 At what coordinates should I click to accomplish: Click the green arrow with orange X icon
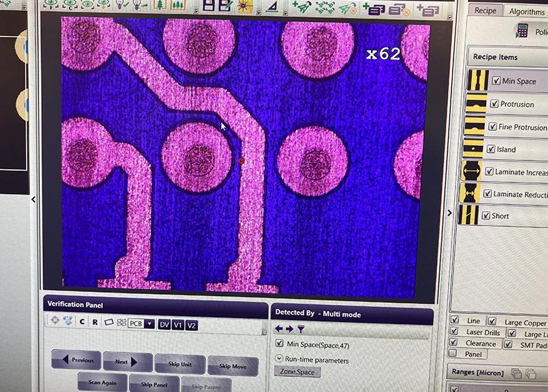(x=347, y=8)
